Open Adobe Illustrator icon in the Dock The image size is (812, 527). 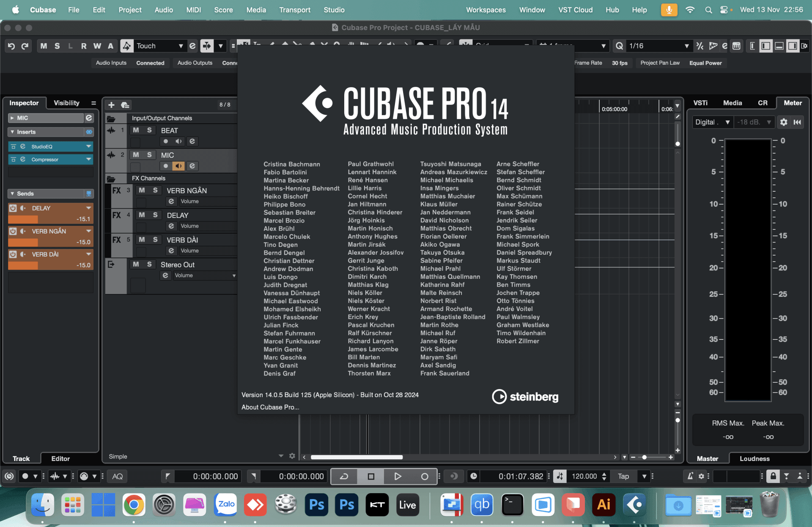click(x=604, y=505)
